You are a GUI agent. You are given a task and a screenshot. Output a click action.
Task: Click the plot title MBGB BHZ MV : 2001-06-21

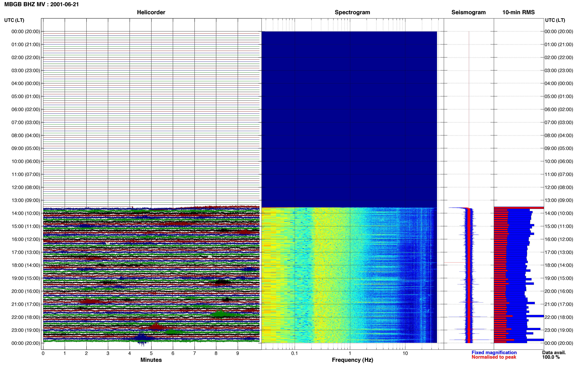[x=42, y=4]
